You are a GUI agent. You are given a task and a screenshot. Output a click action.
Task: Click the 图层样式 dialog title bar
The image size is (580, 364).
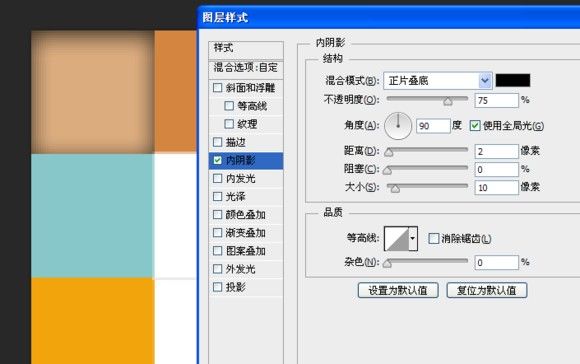(x=388, y=17)
